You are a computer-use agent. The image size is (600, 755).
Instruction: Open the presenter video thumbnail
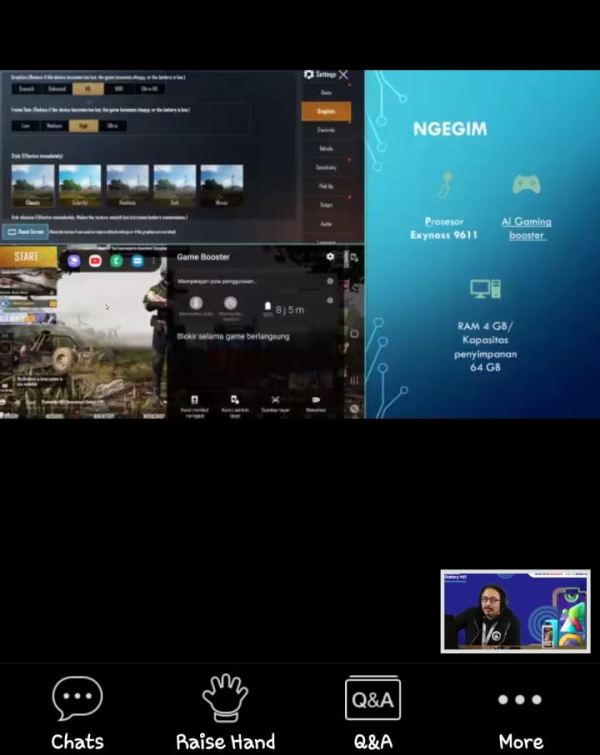(x=515, y=612)
